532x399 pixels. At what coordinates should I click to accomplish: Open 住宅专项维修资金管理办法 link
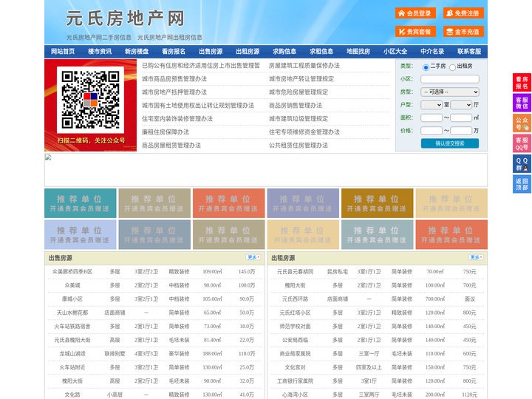click(304, 132)
